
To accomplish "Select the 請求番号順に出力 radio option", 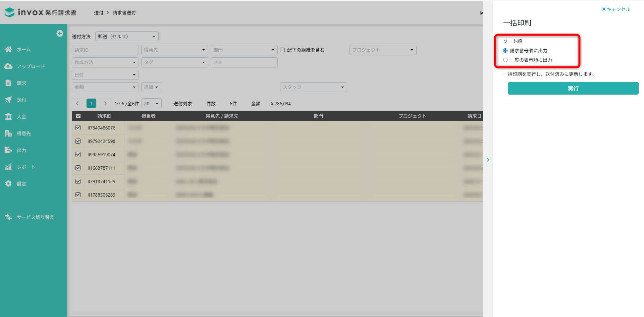I will (505, 51).
